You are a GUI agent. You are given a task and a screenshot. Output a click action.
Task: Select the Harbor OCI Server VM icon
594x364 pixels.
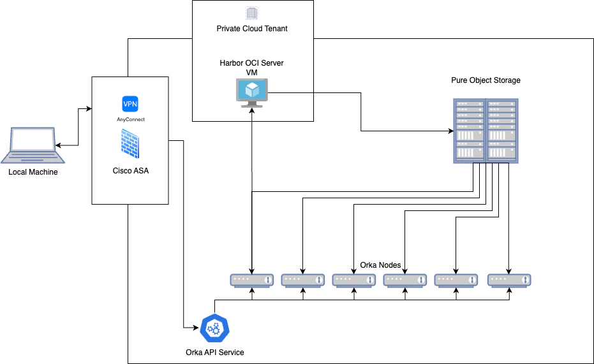tap(252, 92)
